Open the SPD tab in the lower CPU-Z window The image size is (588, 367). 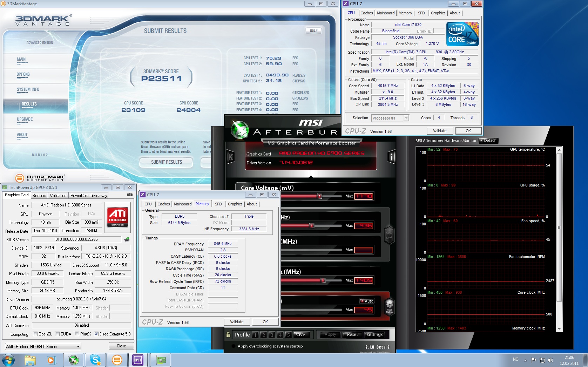218,204
